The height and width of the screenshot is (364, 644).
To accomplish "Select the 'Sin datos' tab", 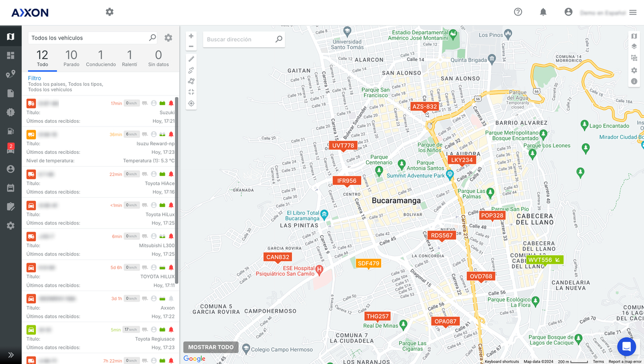I will (x=158, y=59).
